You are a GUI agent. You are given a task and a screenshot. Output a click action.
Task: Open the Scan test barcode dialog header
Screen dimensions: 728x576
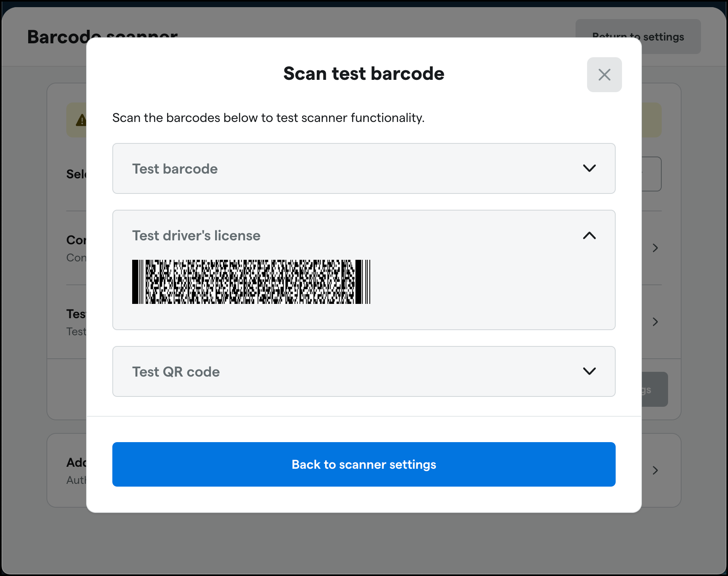[364, 73]
